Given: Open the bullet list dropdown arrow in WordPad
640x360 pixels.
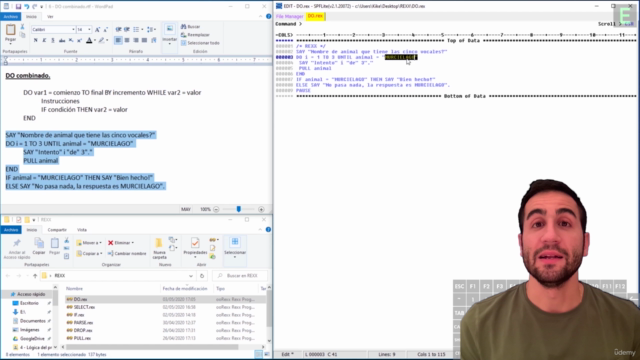Looking at the screenshot, I should 142,29.
